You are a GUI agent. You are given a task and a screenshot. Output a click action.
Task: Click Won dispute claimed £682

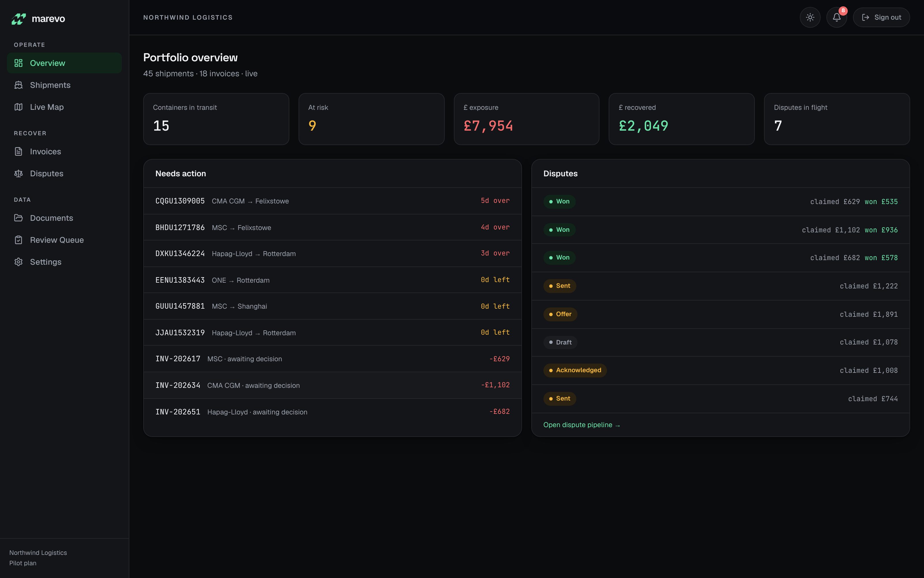pos(720,258)
